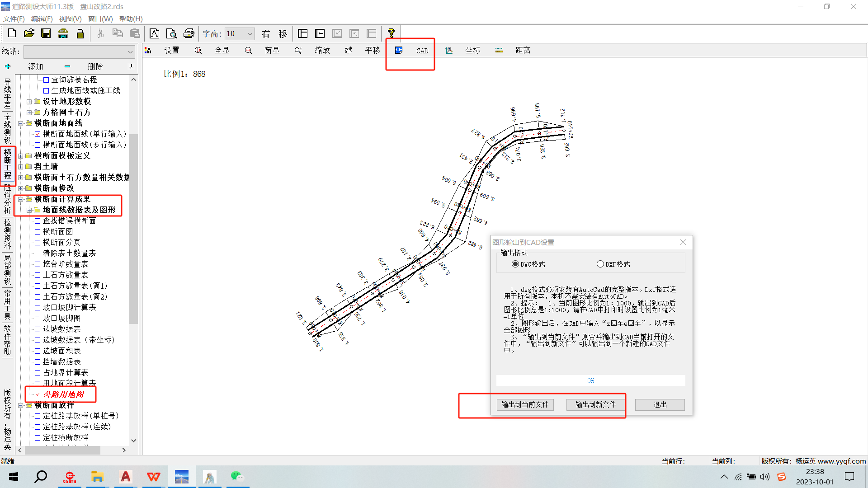This screenshot has height=488, width=868.
Task: Switch to the 隧道分析 side tab
Action: point(8,199)
